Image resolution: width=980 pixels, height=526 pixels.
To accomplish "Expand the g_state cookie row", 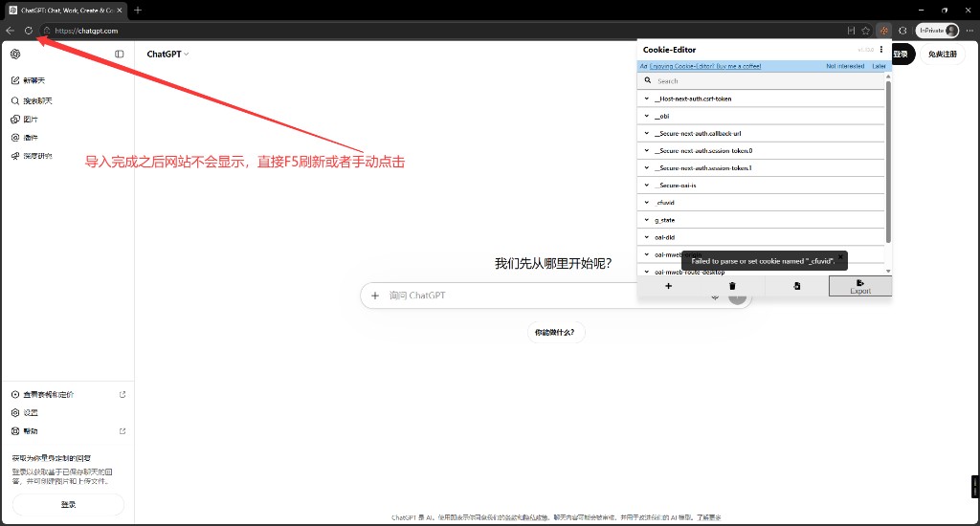I will coord(761,220).
